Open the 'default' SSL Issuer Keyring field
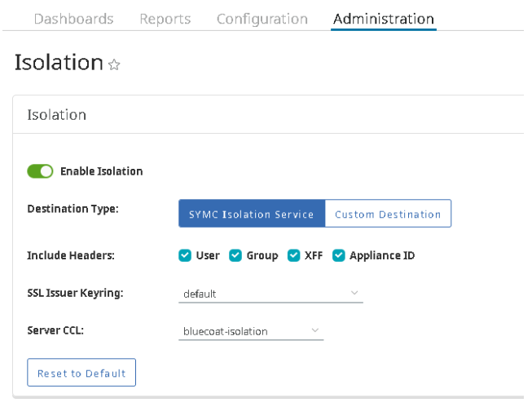The image size is (532, 407). click(x=261, y=293)
